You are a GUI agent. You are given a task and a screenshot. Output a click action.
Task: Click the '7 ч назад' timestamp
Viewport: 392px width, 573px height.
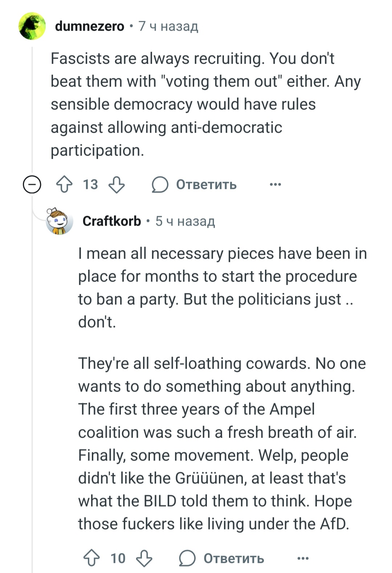point(168,26)
